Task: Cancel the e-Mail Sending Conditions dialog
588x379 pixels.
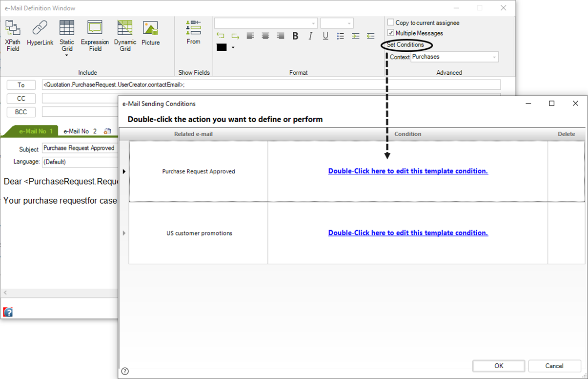Action: click(x=554, y=366)
